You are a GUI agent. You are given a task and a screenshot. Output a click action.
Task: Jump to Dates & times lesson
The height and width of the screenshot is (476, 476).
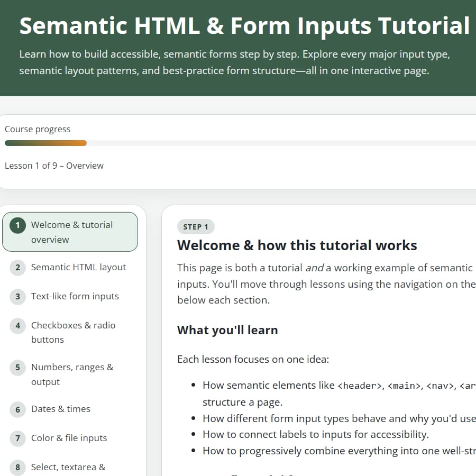(70, 409)
